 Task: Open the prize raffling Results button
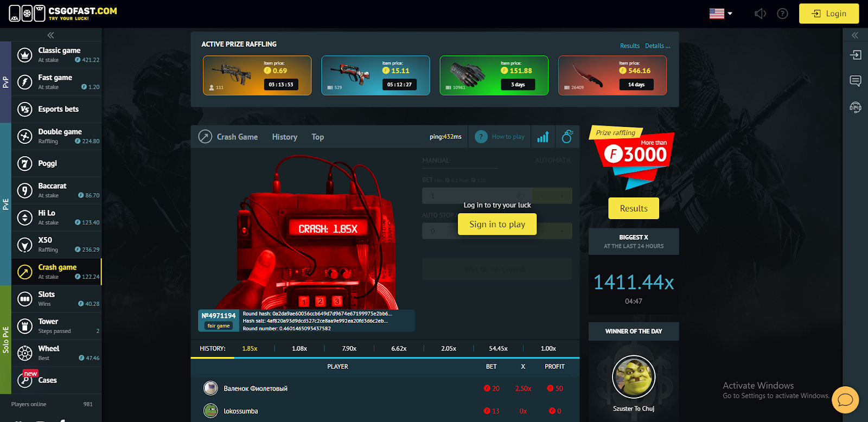pyautogui.click(x=634, y=208)
